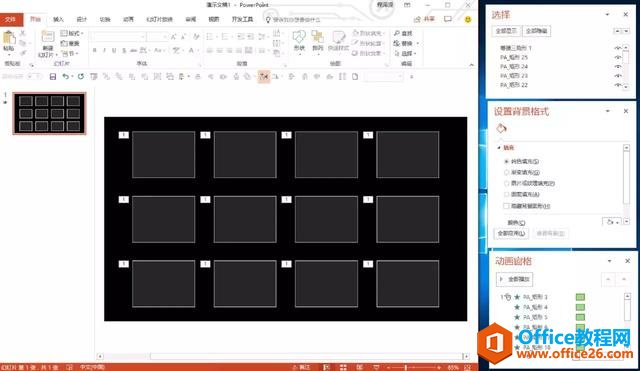Click the star icon beside PA_矩形 4 animation
Image resolution: width=640 pixels, height=371 pixels.
click(517, 307)
